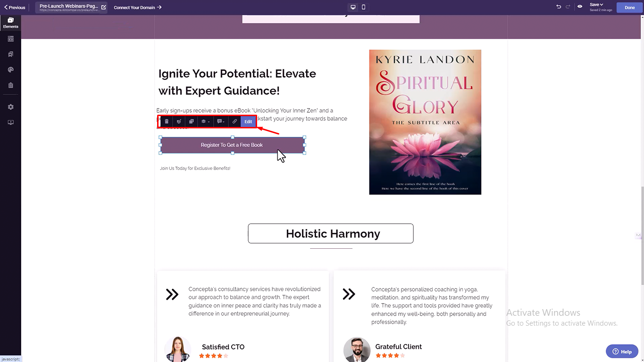
Task: Go back using Previous
Action: (x=15, y=8)
